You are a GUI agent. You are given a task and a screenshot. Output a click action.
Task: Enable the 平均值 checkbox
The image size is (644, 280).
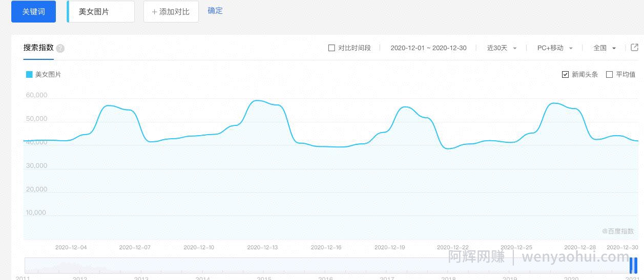[610, 75]
